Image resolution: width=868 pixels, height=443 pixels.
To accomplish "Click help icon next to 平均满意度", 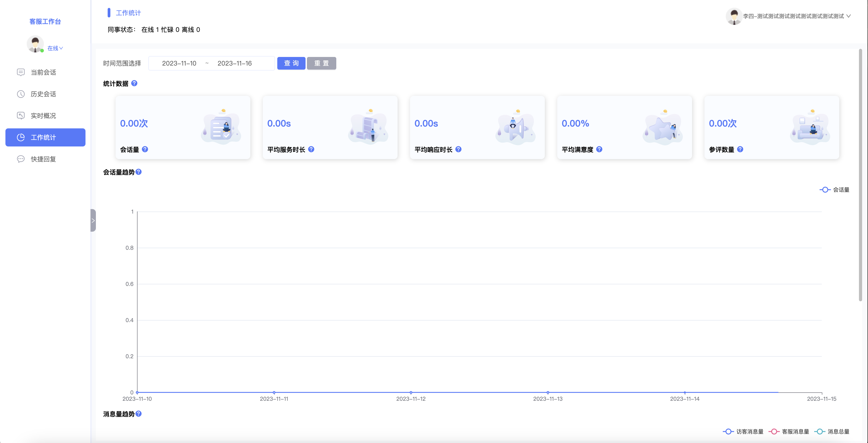I will (x=599, y=149).
